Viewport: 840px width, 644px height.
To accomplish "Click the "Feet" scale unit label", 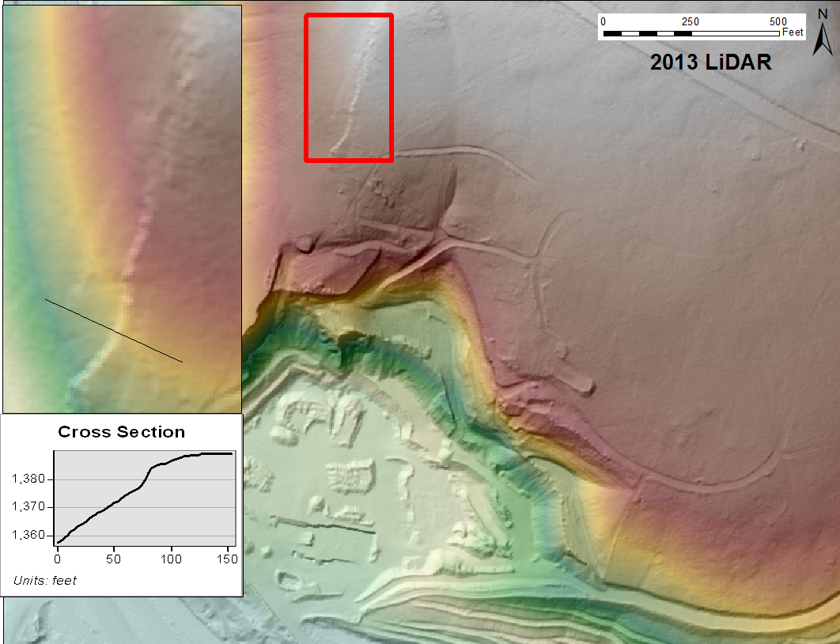I will pyautogui.click(x=793, y=32).
